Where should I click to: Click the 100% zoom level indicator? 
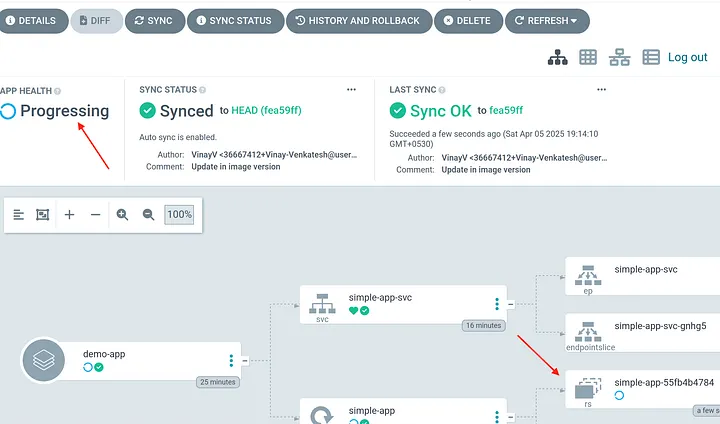click(179, 214)
